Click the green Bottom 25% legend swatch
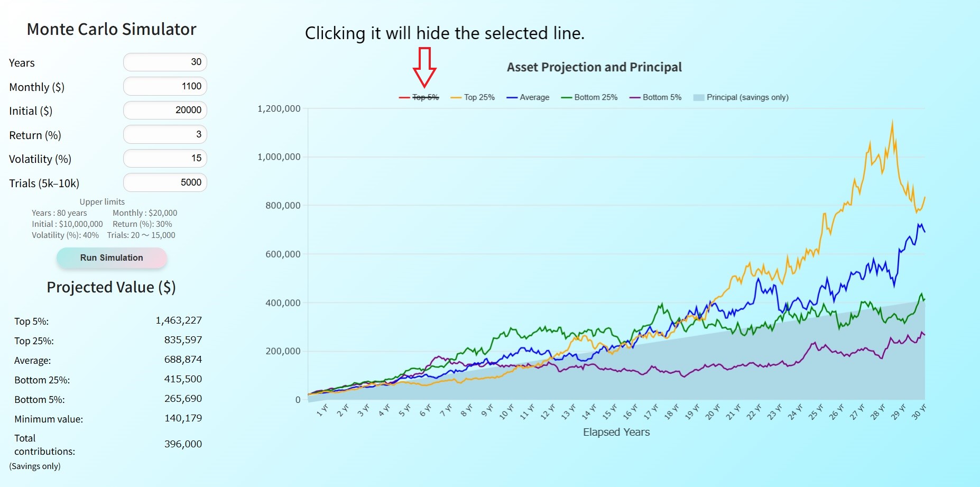The width and height of the screenshot is (980, 487). click(567, 97)
